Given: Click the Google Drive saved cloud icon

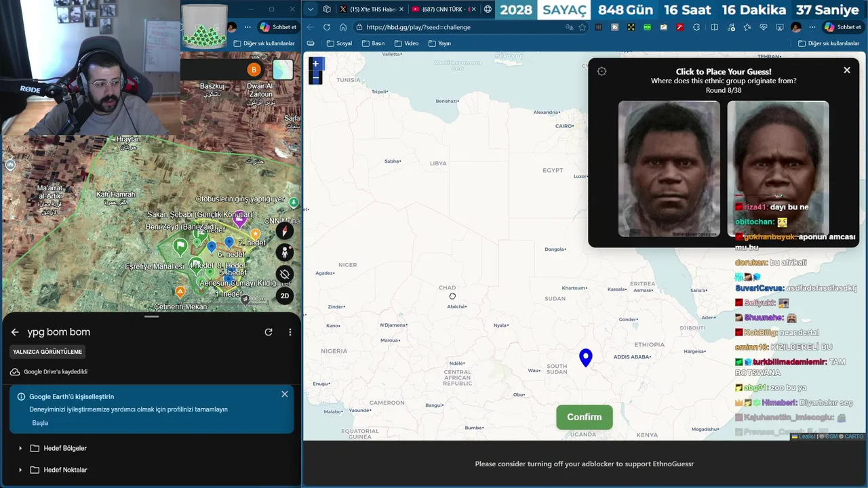Looking at the screenshot, I should tap(15, 371).
